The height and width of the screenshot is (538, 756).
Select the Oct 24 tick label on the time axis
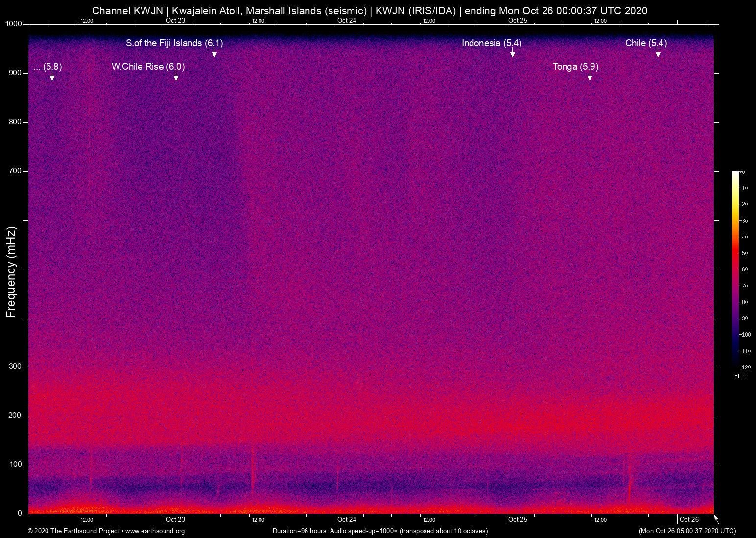coord(346,520)
